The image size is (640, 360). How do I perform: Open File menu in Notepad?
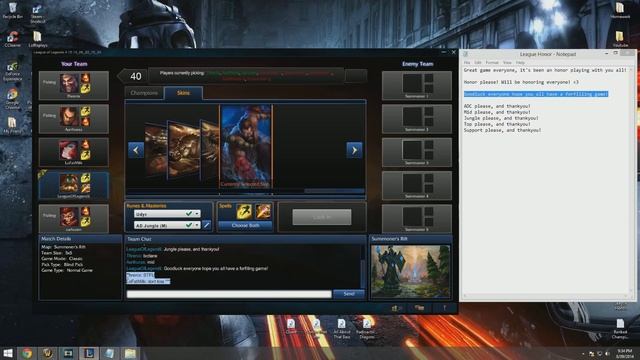coord(467,62)
